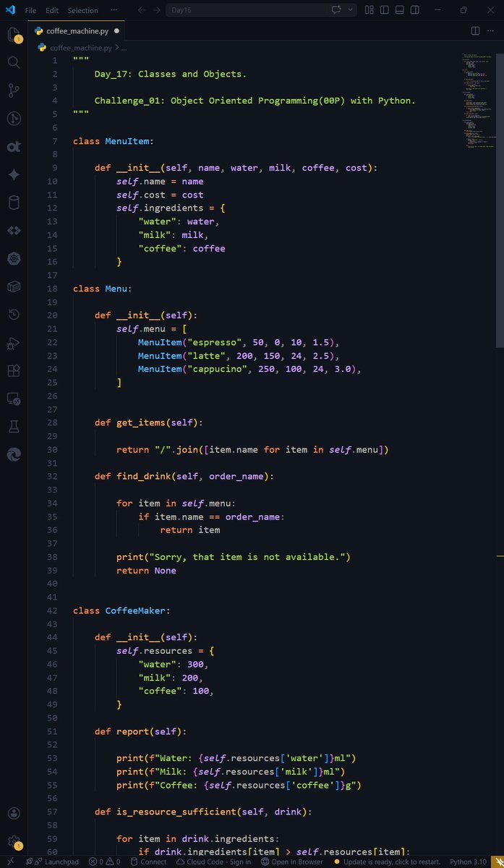
Task: Click the remote window indicator in status bar
Action: point(10,861)
